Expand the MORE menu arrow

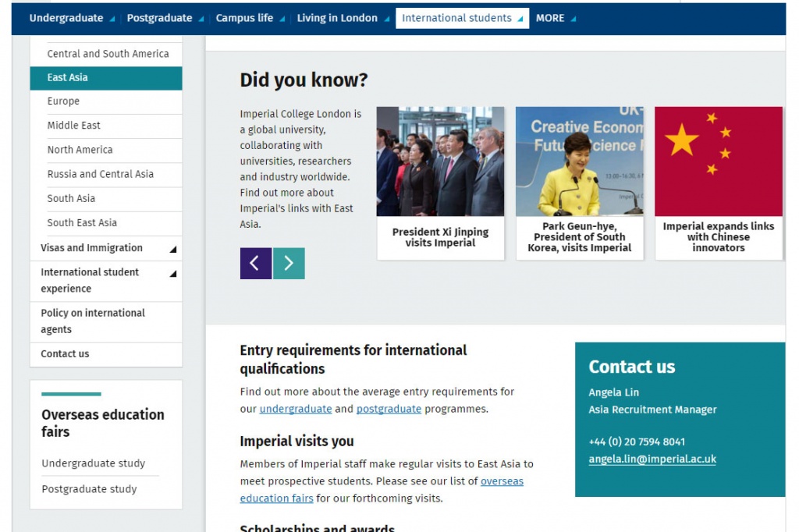[574, 19]
